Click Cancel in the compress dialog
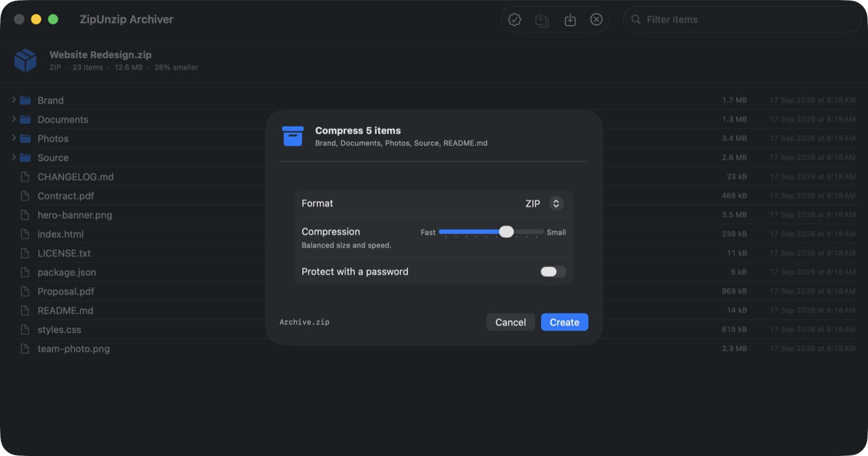This screenshot has height=456, width=868. 511,322
